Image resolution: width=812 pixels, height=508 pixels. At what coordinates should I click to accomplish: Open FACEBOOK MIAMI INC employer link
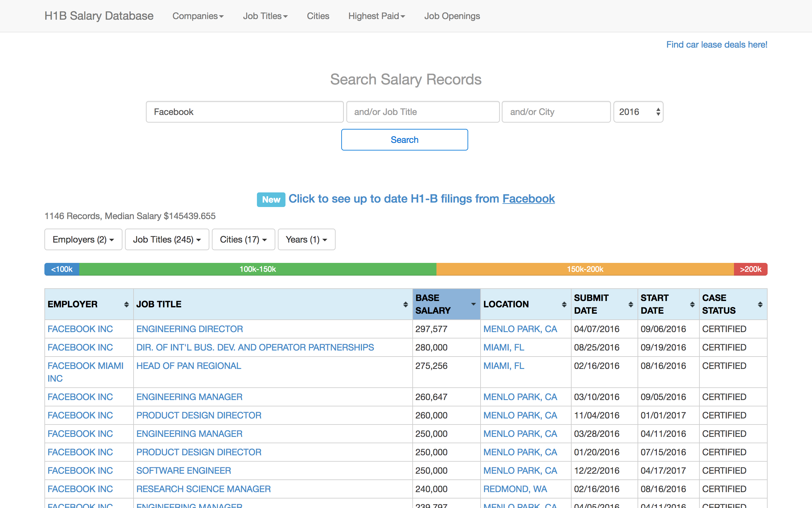pos(86,372)
